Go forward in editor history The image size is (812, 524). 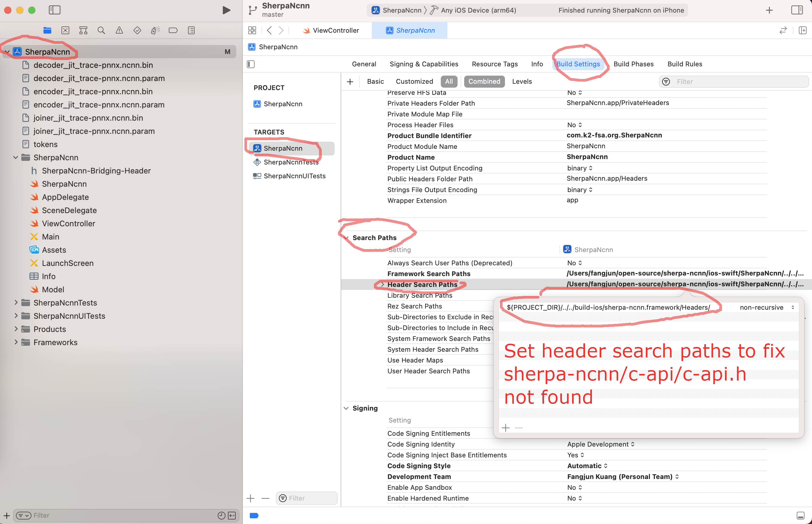tap(281, 30)
